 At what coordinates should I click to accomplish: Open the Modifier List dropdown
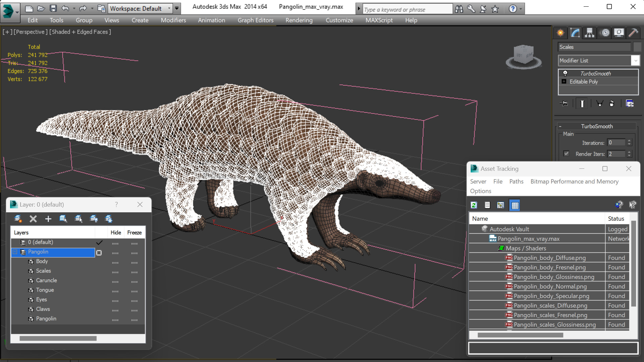pyautogui.click(x=599, y=61)
